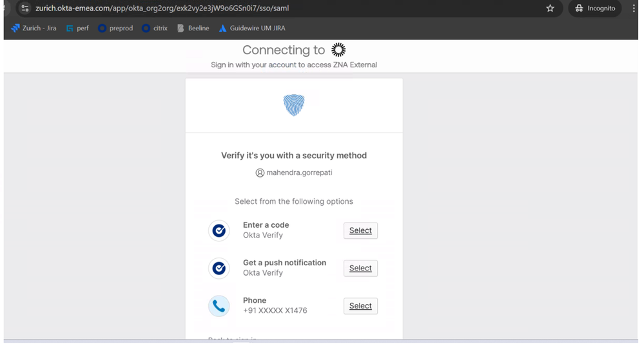This screenshot has height=344, width=644.
Task: Open the preprod bookmark
Action: point(116,28)
